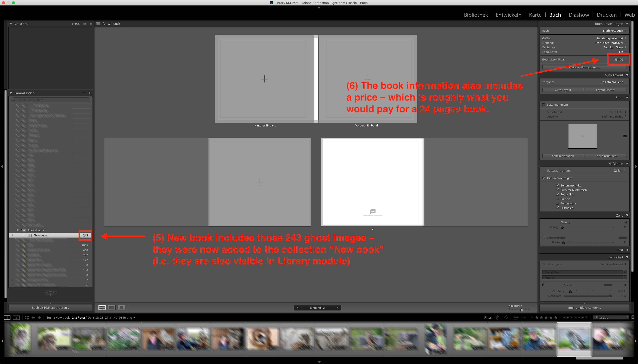Expand the collapsed Text panel
Image resolution: width=638 pixels, height=364 pixels.
pos(627,250)
